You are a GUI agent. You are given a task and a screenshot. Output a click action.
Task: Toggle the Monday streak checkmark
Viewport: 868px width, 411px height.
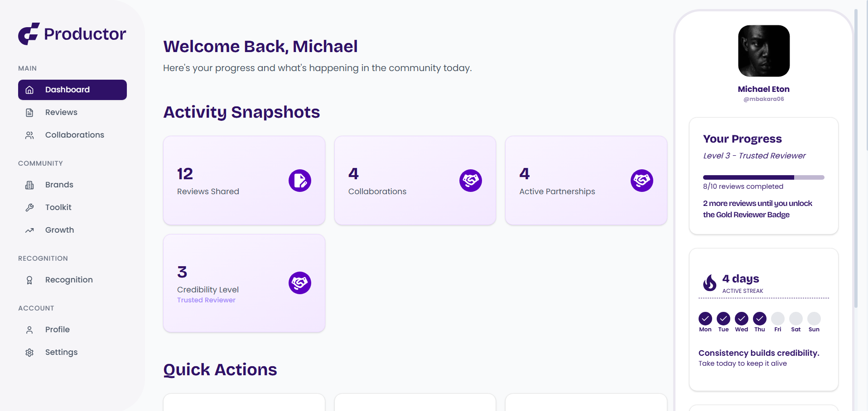[x=705, y=319]
